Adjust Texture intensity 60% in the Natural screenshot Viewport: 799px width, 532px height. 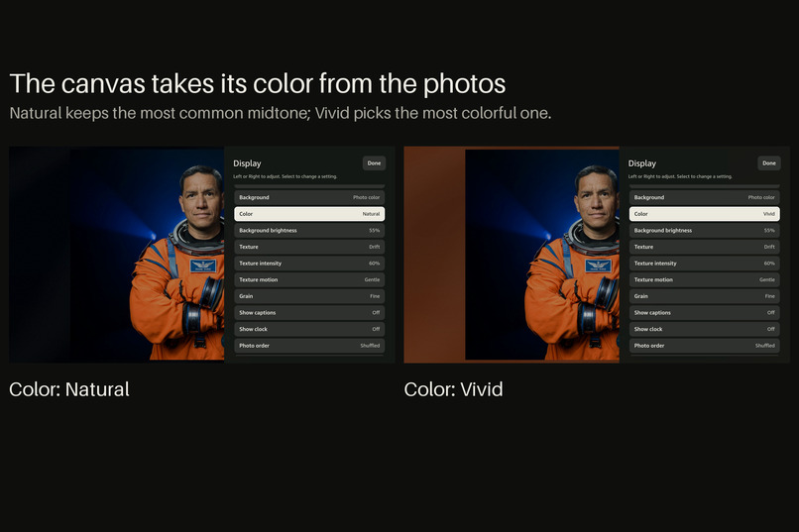point(309,264)
